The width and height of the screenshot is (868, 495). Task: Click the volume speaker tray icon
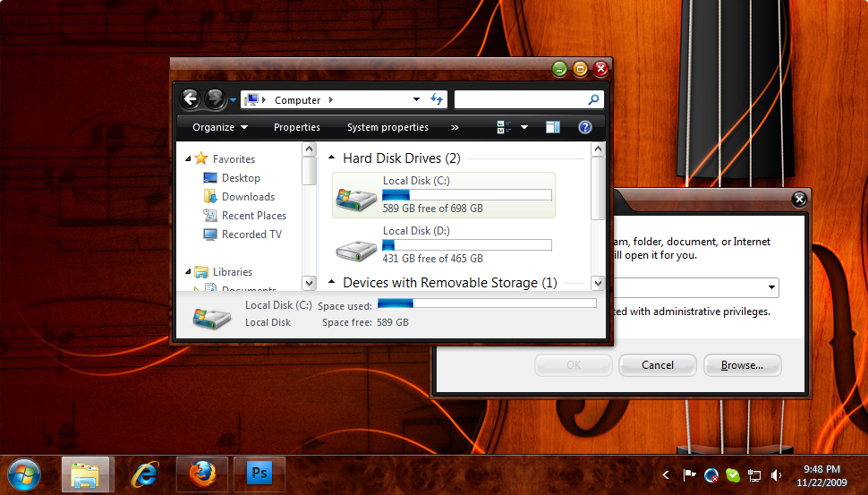pos(776,475)
